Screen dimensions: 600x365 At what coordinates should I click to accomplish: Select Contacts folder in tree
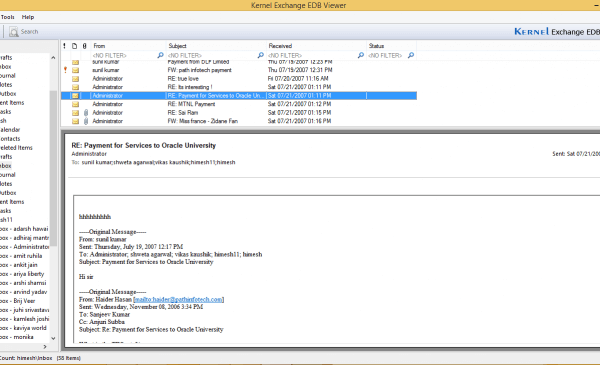(x=10, y=139)
